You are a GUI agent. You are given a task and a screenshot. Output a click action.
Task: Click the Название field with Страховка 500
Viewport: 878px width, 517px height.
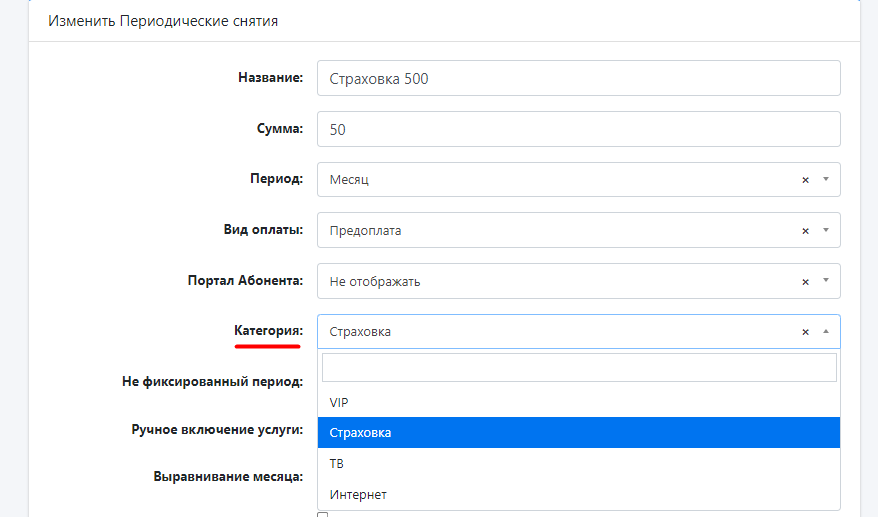point(578,79)
